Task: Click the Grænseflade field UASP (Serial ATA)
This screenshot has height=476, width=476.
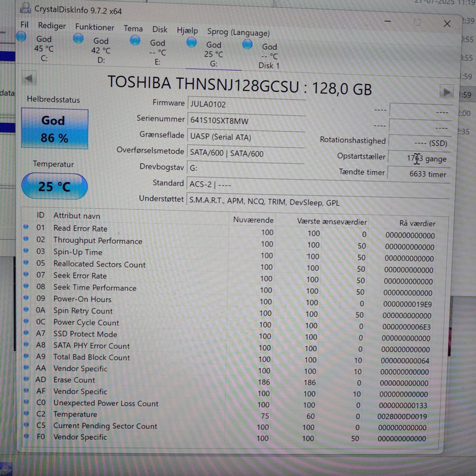Action: coord(246,137)
